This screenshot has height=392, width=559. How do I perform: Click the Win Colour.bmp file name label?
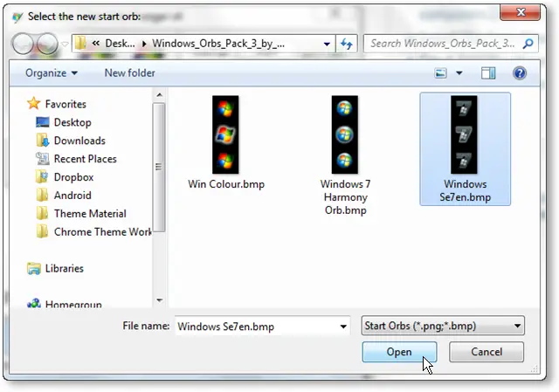click(x=226, y=184)
